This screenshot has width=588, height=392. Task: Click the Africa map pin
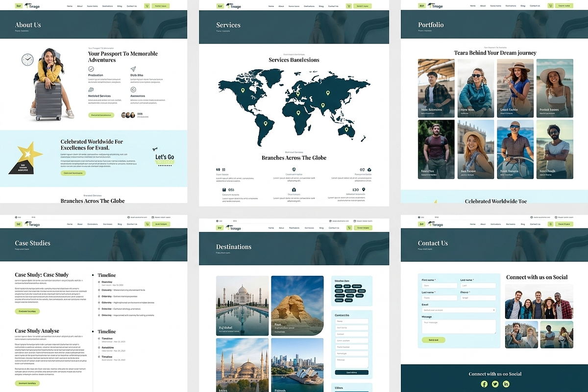(x=298, y=113)
